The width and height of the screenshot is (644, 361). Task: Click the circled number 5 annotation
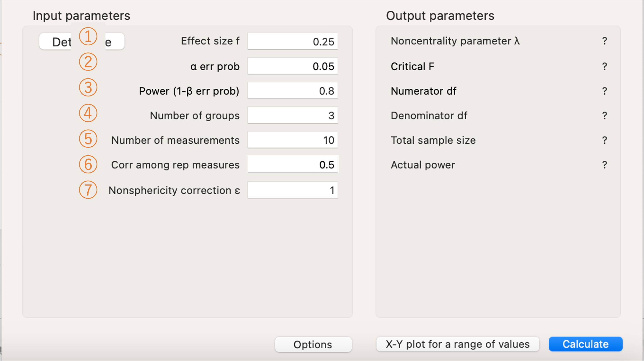[x=88, y=139]
